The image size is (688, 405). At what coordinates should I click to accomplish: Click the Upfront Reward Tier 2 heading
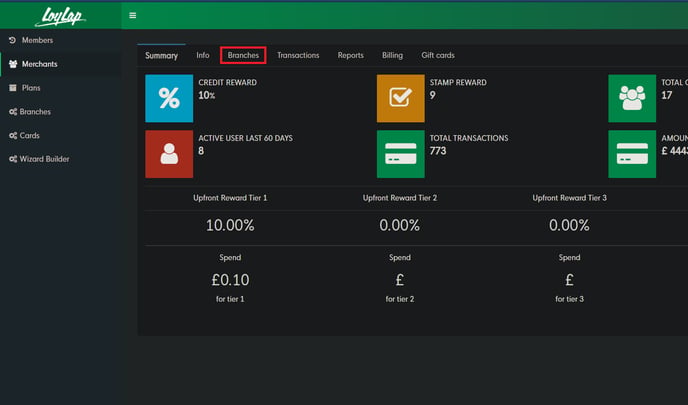coord(400,198)
